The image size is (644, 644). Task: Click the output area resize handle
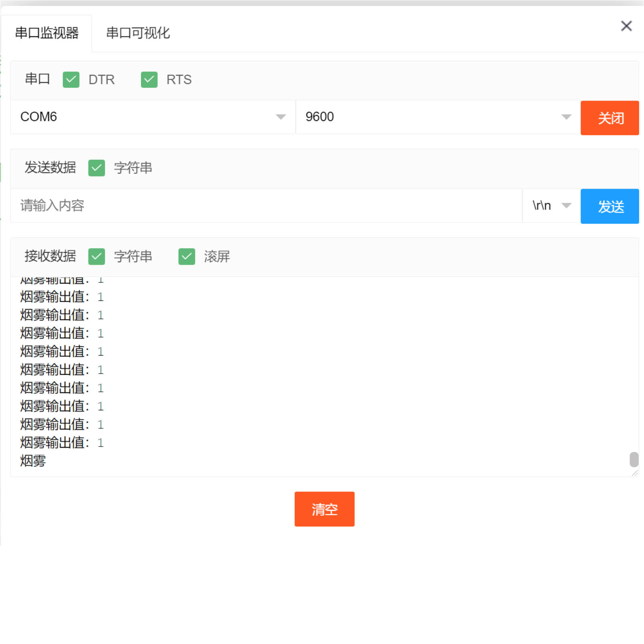point(635,473)
